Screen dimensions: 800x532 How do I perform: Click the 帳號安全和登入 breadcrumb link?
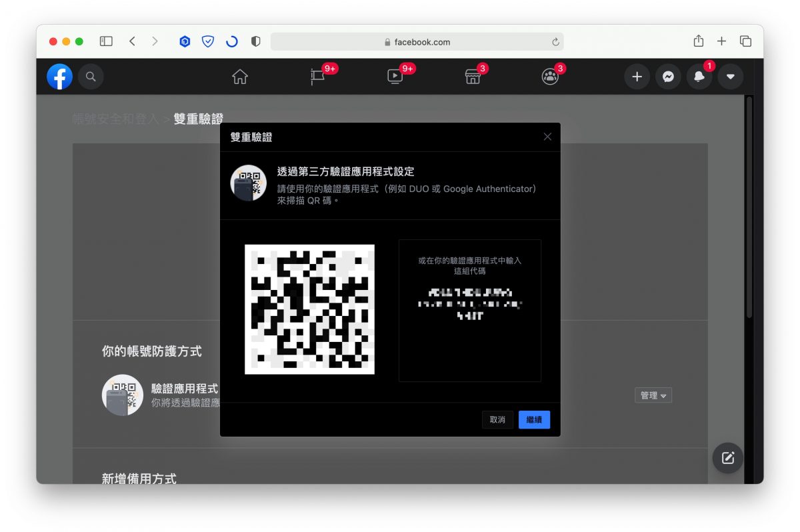click(115, 119)
